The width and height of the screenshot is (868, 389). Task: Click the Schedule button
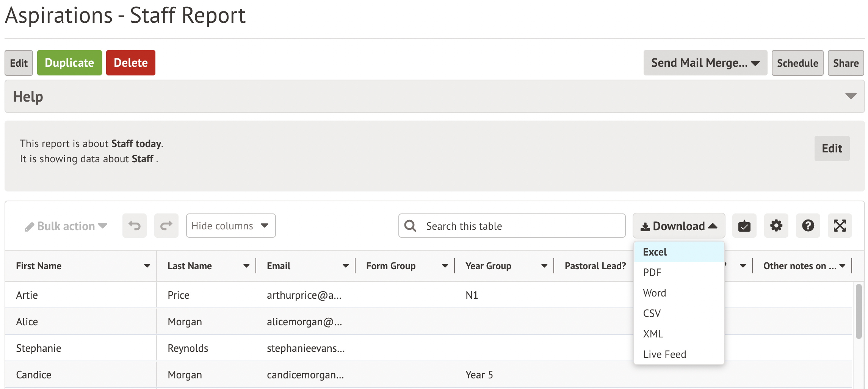797,63
